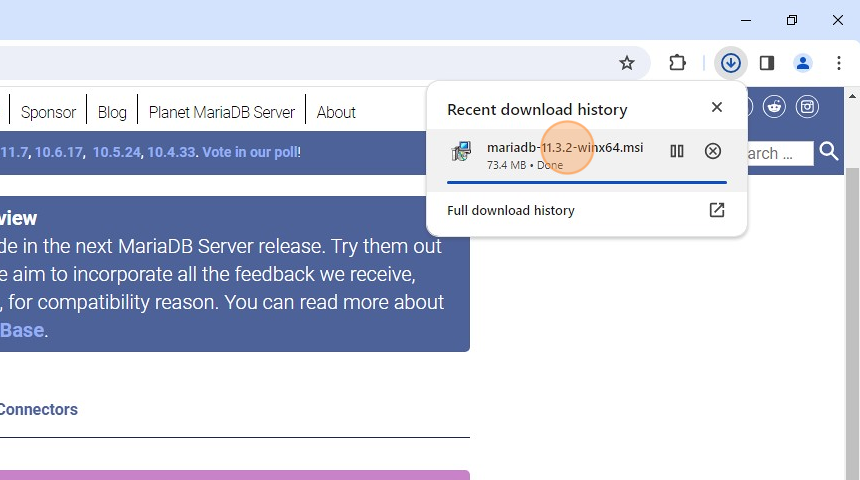The height and width of the screenshot is (480, 860).
Task: Open the Instagram social icon
Action: pyautogui.click(x=807, y=106)
